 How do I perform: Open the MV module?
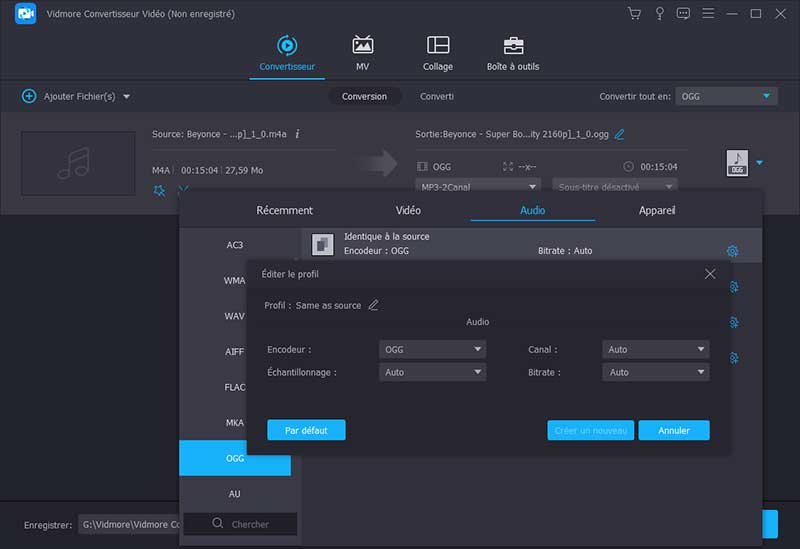click(x=362, y=53)
